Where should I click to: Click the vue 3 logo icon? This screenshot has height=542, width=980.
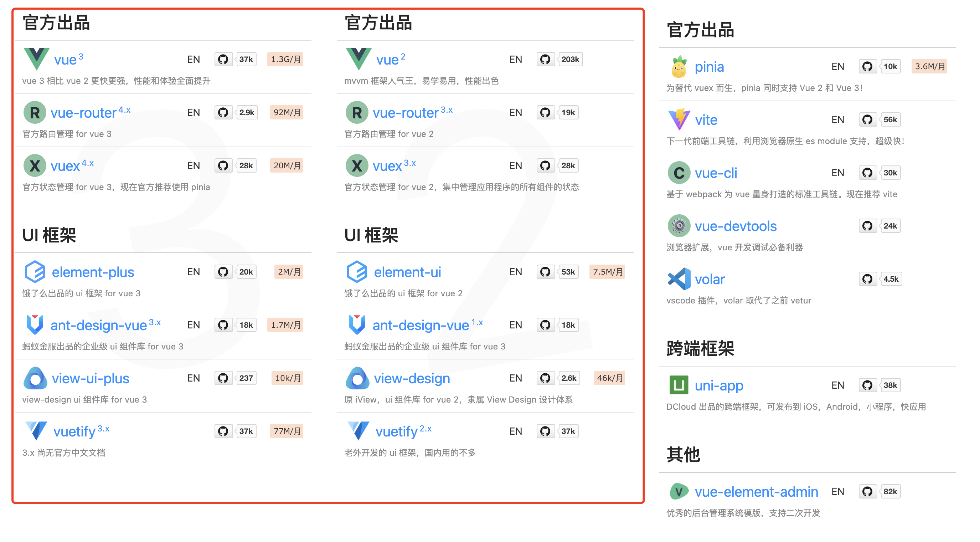(x=36, y=58)
